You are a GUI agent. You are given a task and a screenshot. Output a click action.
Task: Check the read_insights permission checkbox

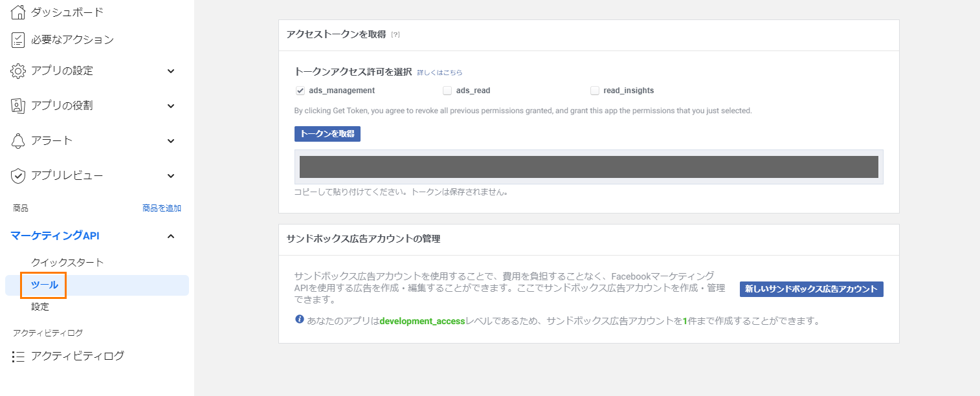click(595, 91)
